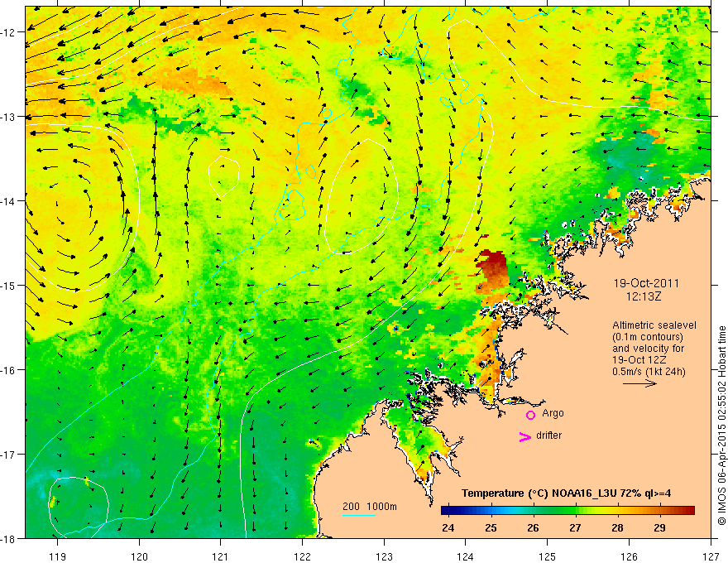The image size is (728, 563).
Task: Click the color bar value '24'
Action: tap(448, 527)
